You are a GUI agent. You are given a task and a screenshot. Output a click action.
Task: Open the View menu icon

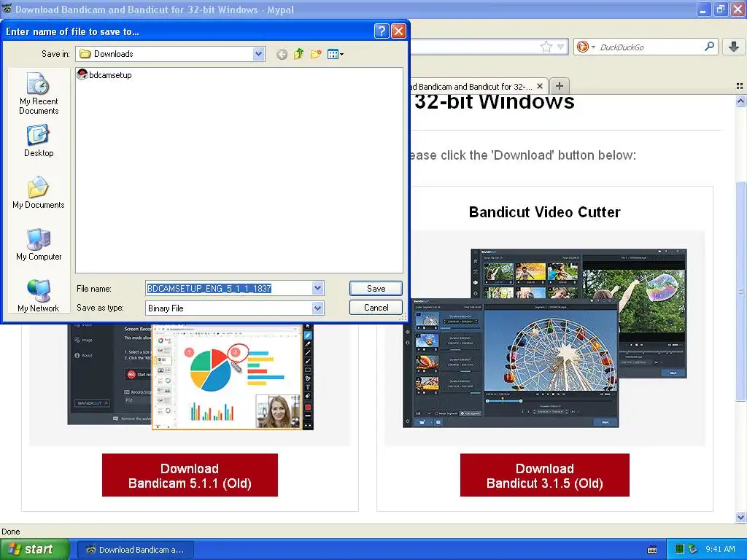(336, 54)
